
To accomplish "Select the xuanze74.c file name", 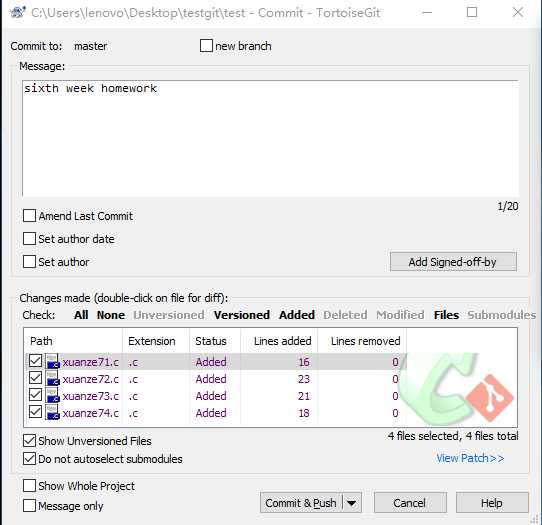I will [x=91, y=413].
